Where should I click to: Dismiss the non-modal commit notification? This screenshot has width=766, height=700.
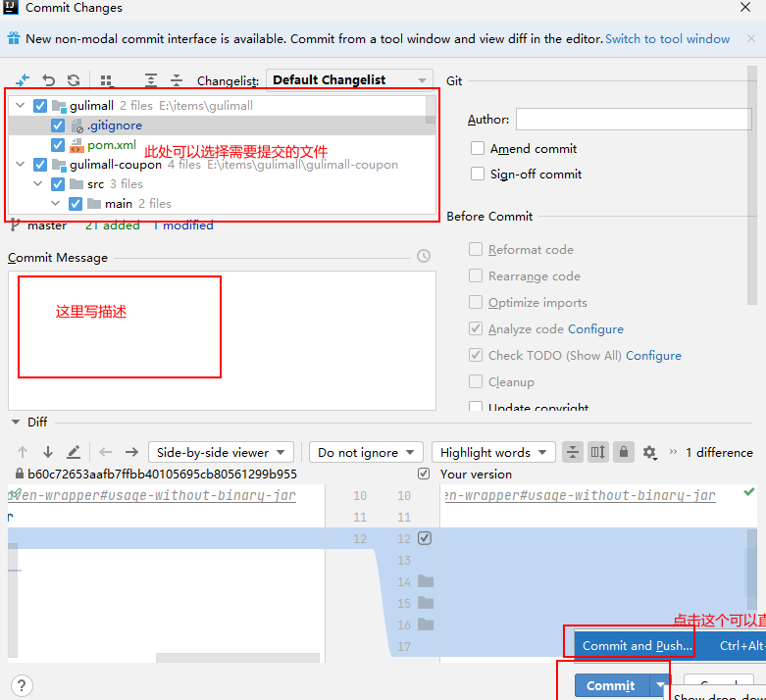click(751, 38)
